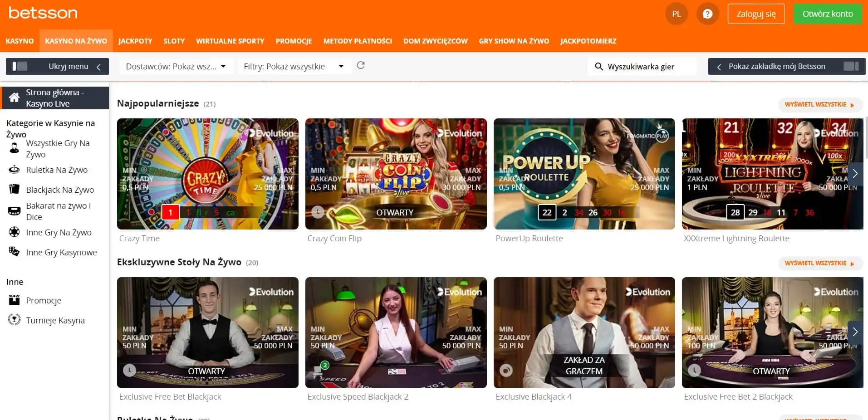868x420 pixels.
Task: Open METODY PŁATNOŚCI tab
Action: point(358,41)
